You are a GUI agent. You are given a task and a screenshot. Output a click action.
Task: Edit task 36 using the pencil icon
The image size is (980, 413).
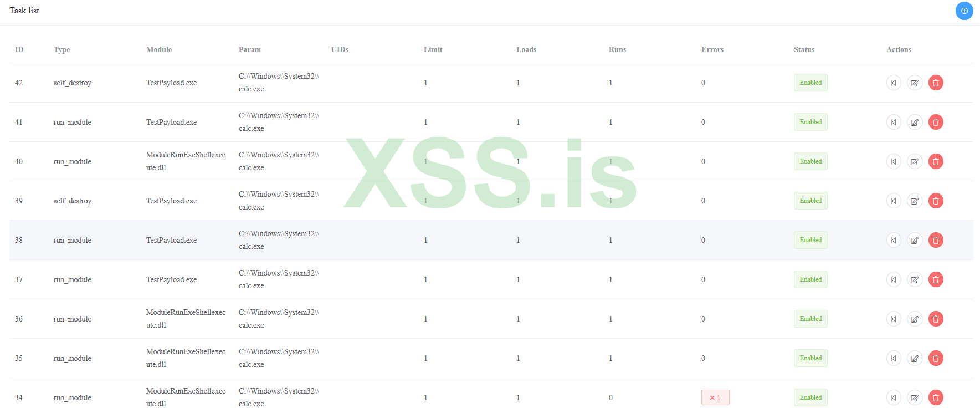[x=915, y=319]
